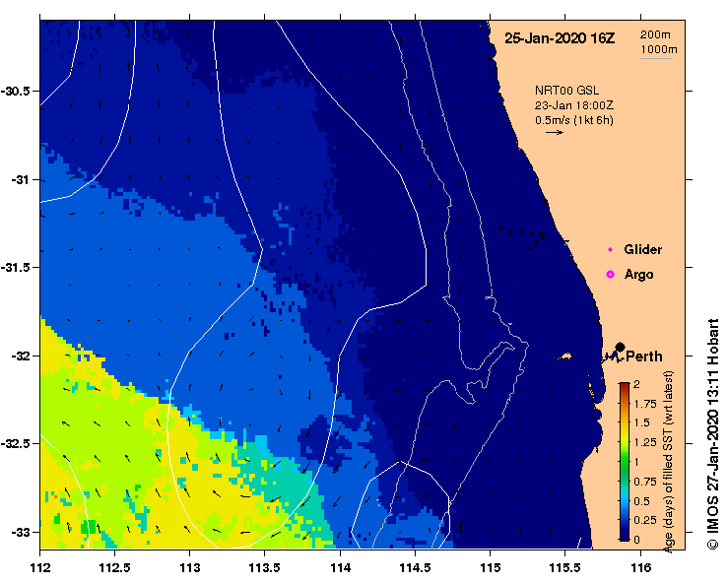Image resolution: width=728 pixels, height=583 pixels.
Task: Click the black dot marking Perth
Action: (620, 347)
